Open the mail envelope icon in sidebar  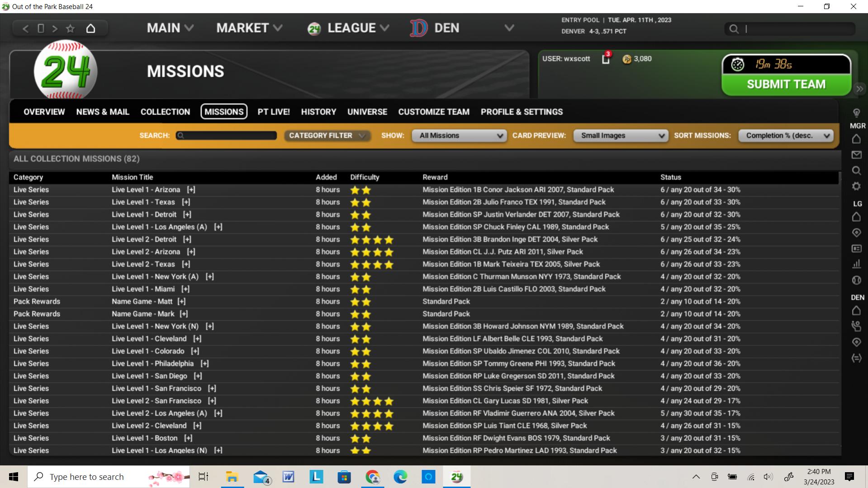856,155
